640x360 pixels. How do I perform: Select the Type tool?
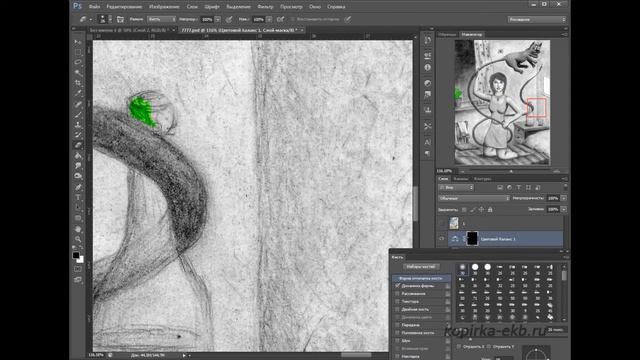point(78,198)
